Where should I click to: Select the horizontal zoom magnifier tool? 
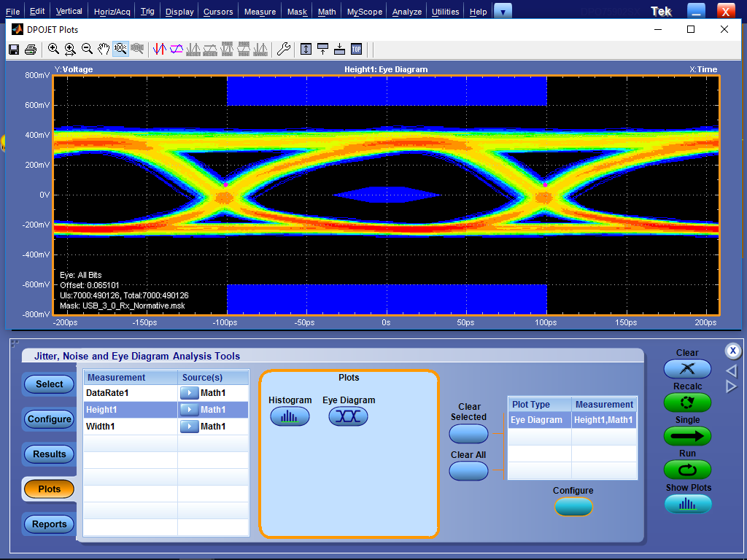70,49
